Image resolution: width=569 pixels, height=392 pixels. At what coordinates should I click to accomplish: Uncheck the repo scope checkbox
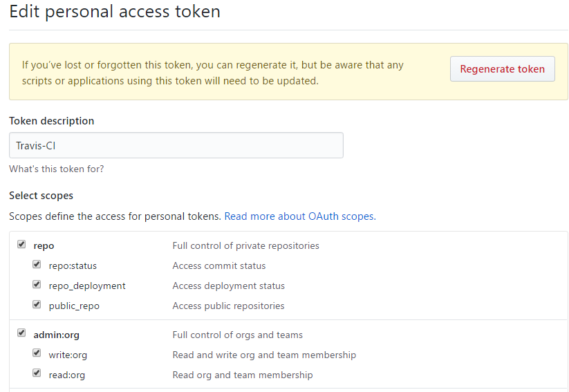[x=21, y=245]
